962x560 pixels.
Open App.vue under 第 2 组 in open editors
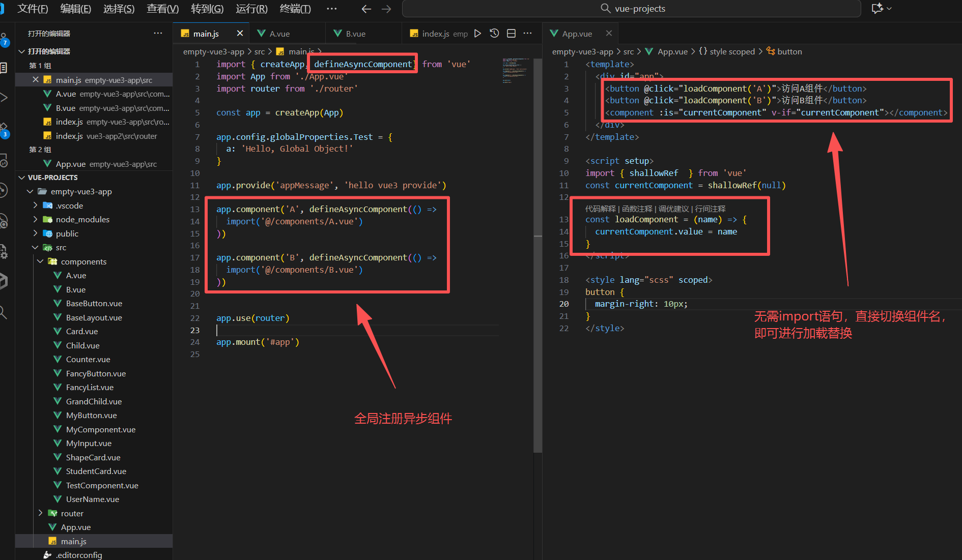[94, 164]
